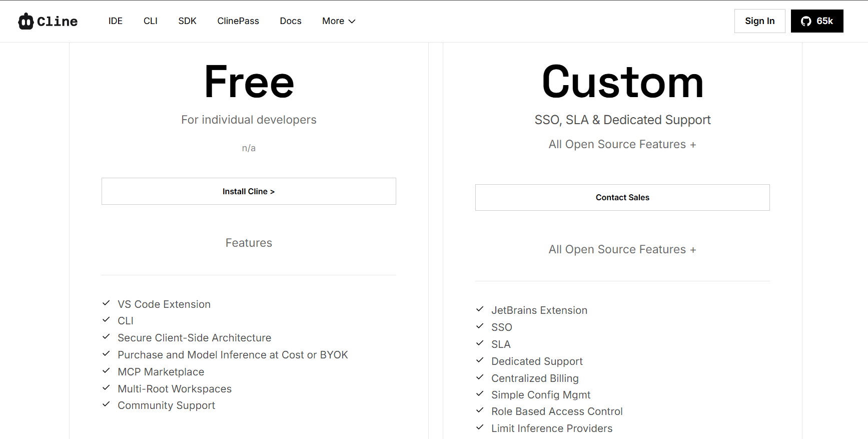Click the checkmark beside JetBrains Extension
Image resolution: width=868 pixels, height=439 pixels.
tap(480, 309)
